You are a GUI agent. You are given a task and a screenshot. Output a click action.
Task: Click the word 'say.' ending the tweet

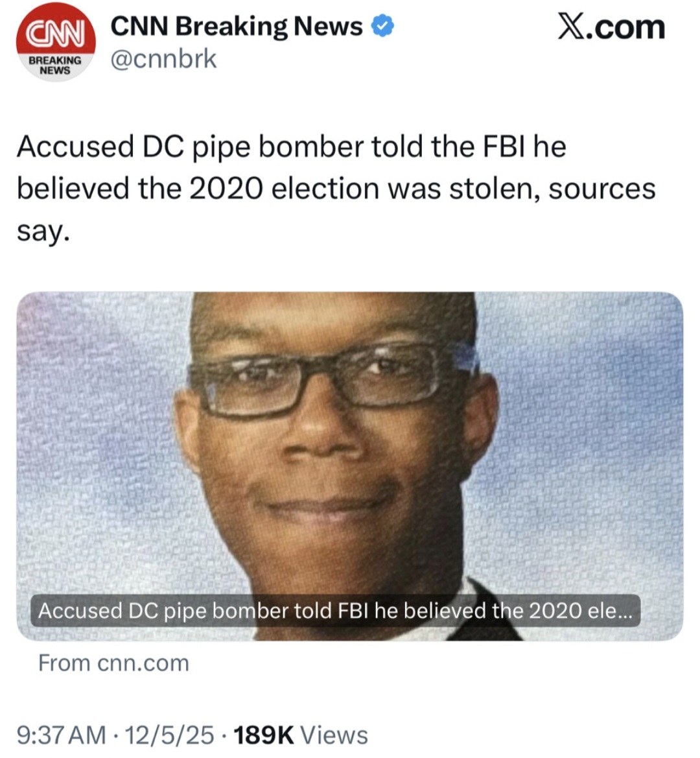click(x=43, y=232)
